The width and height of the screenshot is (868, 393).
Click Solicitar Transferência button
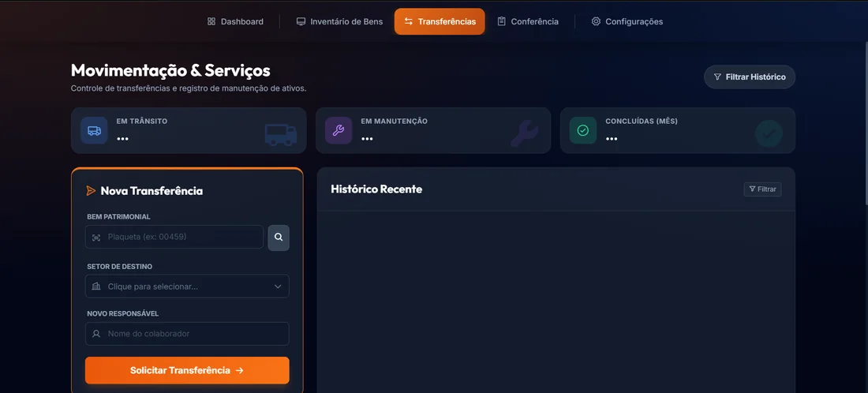(x=187, y=370)
